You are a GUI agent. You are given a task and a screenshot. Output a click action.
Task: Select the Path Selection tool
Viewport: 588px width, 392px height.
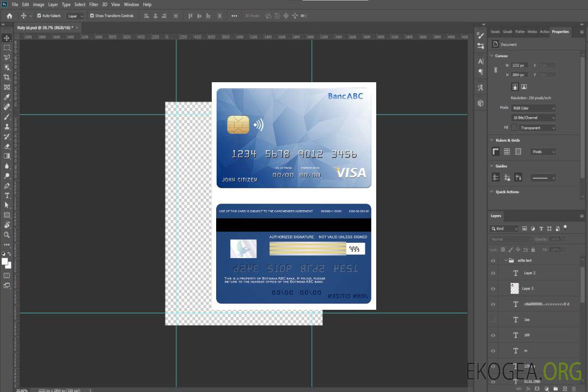coord(7,205)
